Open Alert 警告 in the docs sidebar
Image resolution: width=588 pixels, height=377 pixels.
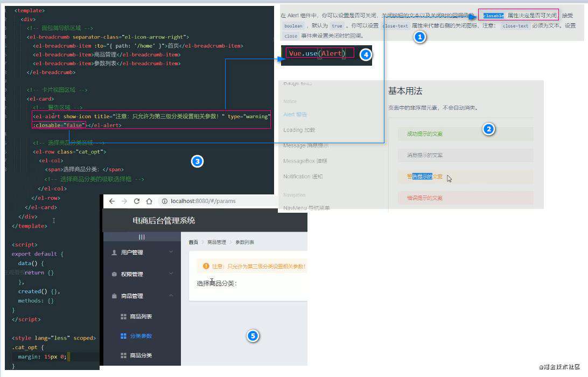tap(295, 114)
